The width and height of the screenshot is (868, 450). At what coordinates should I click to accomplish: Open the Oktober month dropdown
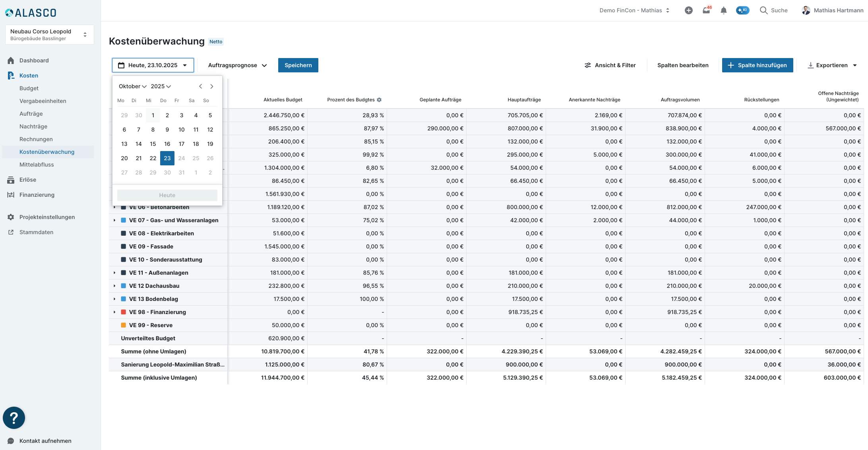click(132, 86)
